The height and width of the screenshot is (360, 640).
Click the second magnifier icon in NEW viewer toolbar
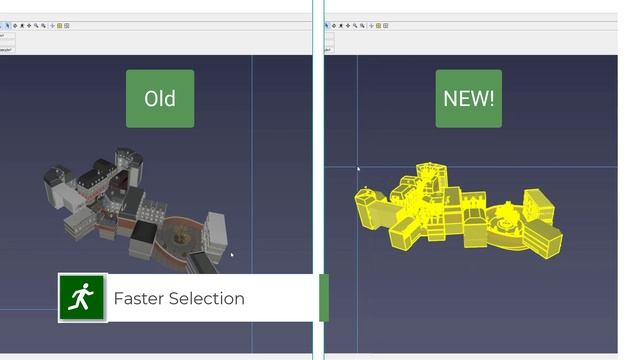tap(362, 26)
